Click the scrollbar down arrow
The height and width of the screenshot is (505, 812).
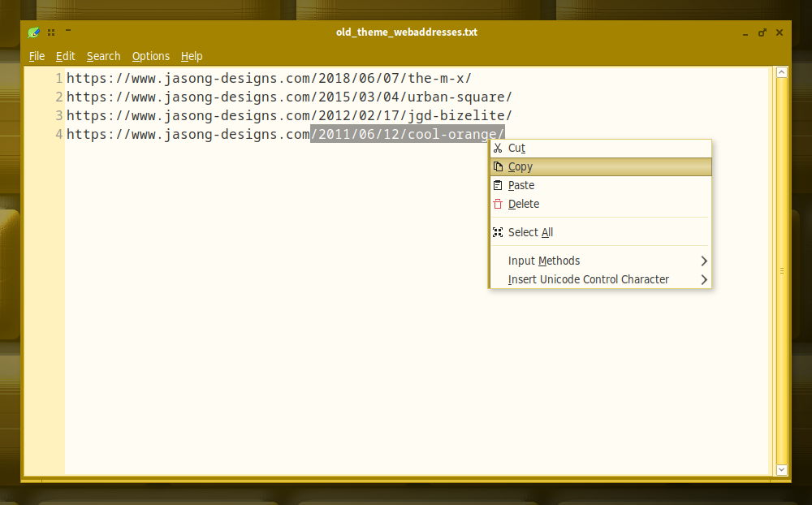[782, 470]
